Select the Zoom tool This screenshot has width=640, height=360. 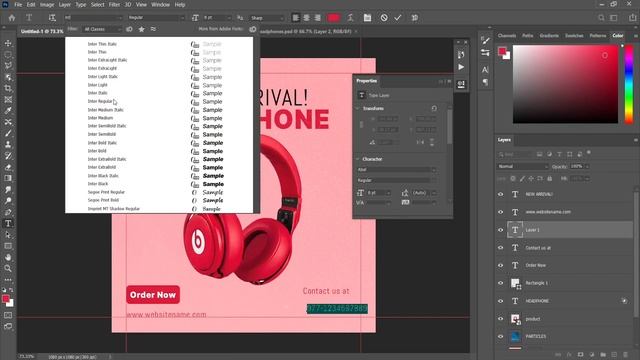pos(8,269)
